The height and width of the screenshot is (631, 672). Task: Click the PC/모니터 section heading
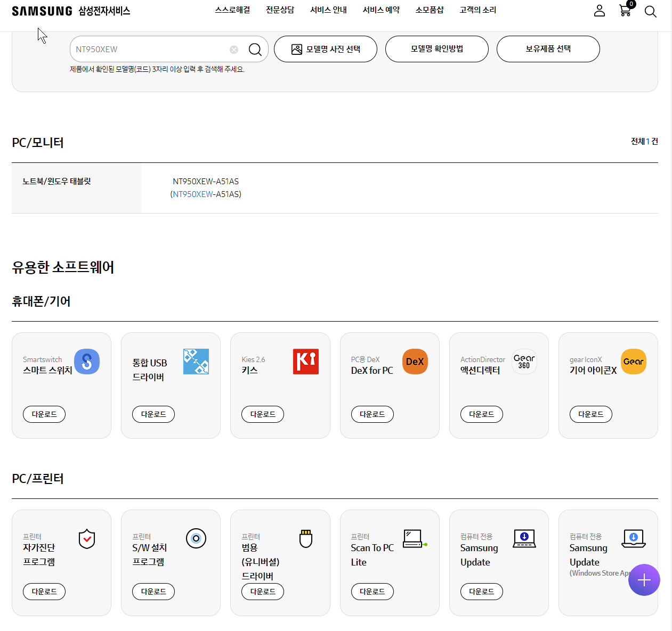tap(38, 143)
